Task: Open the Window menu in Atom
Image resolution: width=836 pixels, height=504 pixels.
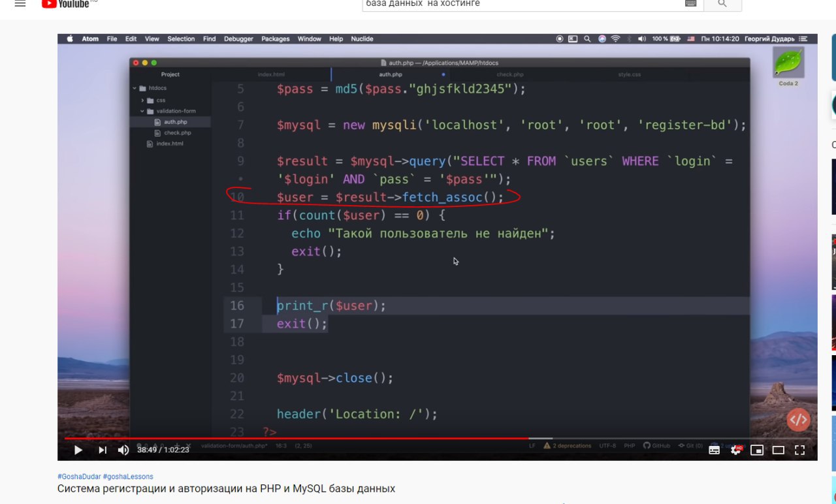Action: pyautogui.click(x=310, y=39)
